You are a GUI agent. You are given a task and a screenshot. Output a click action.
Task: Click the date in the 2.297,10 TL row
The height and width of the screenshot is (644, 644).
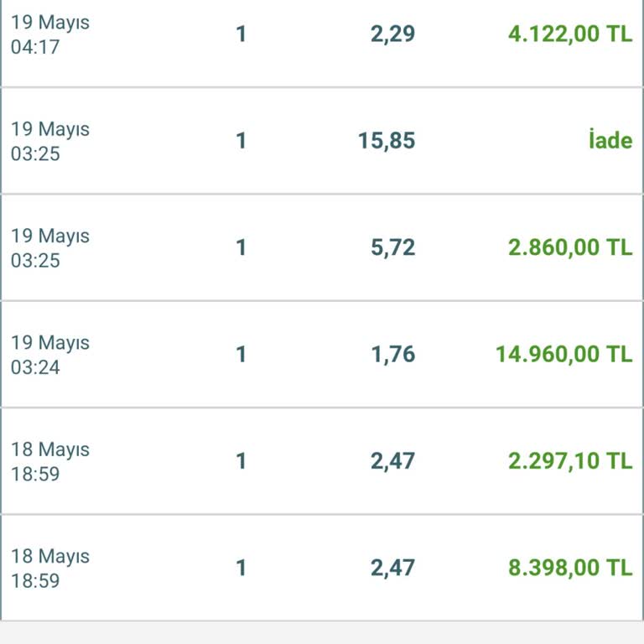[x=49, y=461]
